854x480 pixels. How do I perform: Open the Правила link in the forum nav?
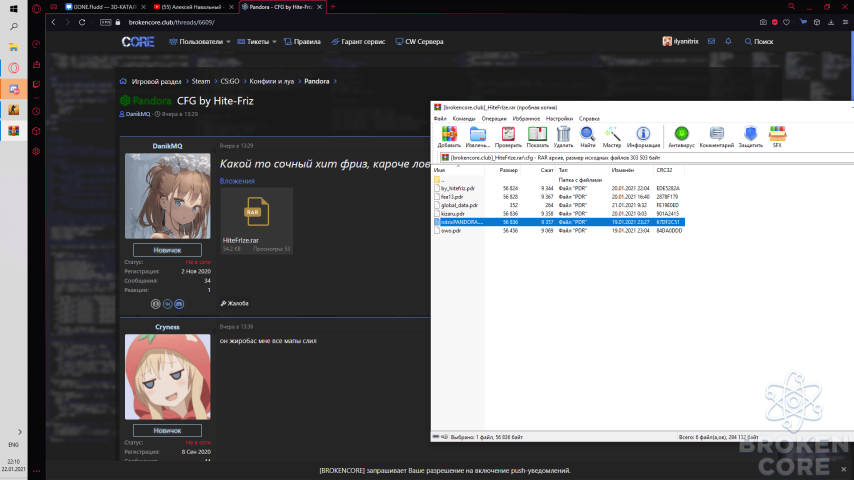click(302, 41)
